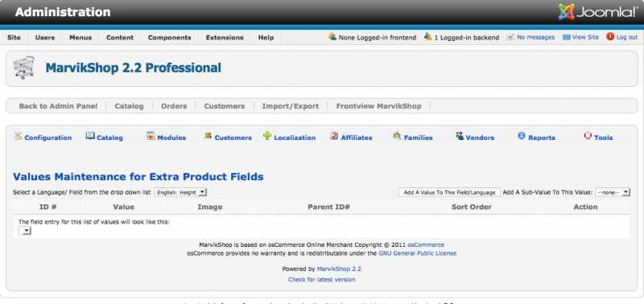Open the Extensions menu
The width and height of the screenshot is (644, 304).
point(225,37)
